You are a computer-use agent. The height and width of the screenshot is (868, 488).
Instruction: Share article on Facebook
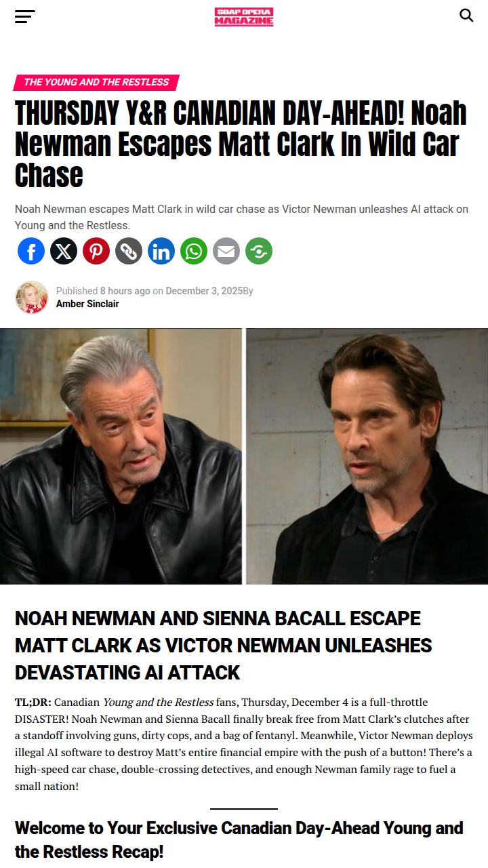coord(31,251)
